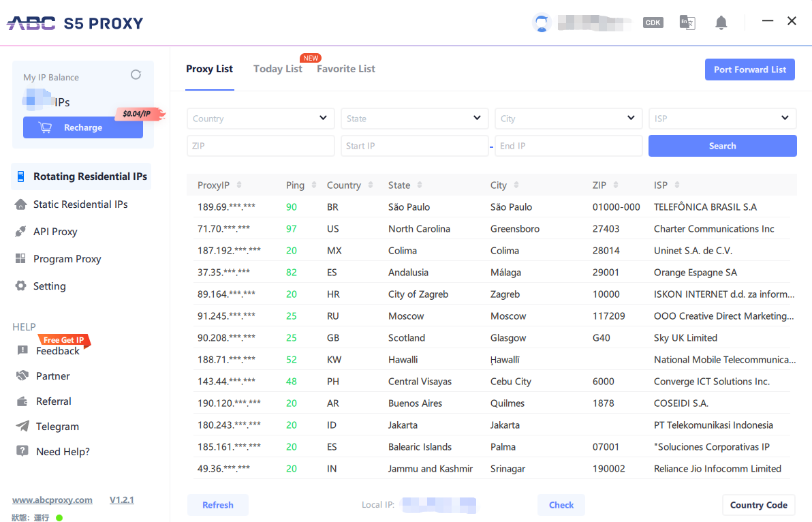Click the Setting gear icon

[x=20, y=286]
